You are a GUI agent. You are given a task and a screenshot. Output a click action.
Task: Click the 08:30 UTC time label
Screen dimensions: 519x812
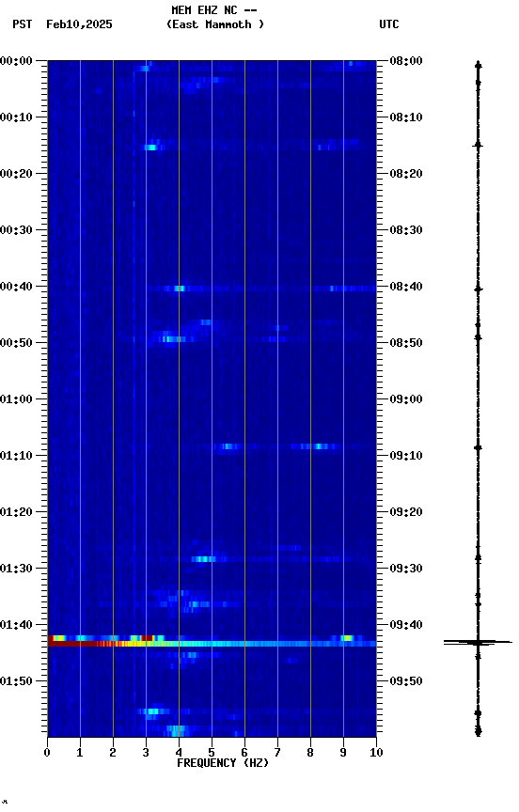tap(406, 230)
